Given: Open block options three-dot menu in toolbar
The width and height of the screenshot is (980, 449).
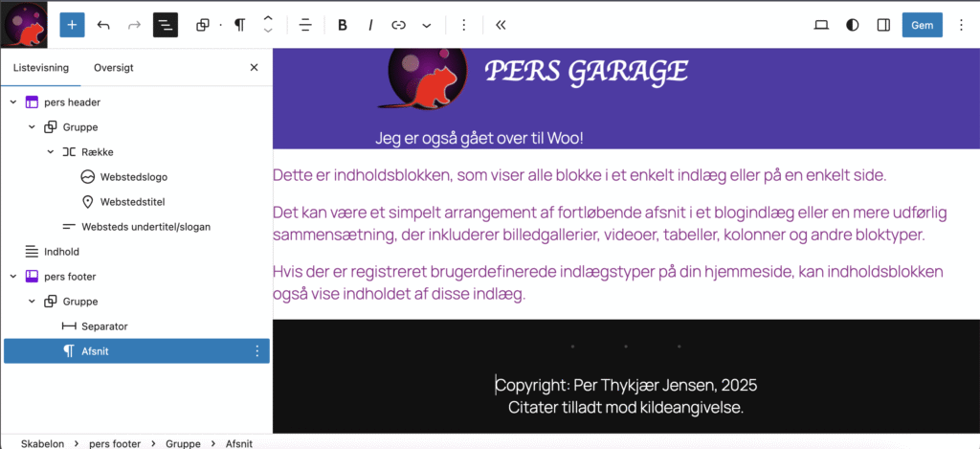Looking at the screenshot, I should coord(464,25).
